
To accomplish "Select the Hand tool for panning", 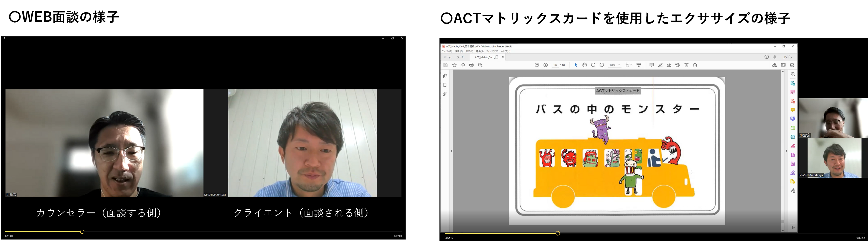I will click(x=585, y=65).
